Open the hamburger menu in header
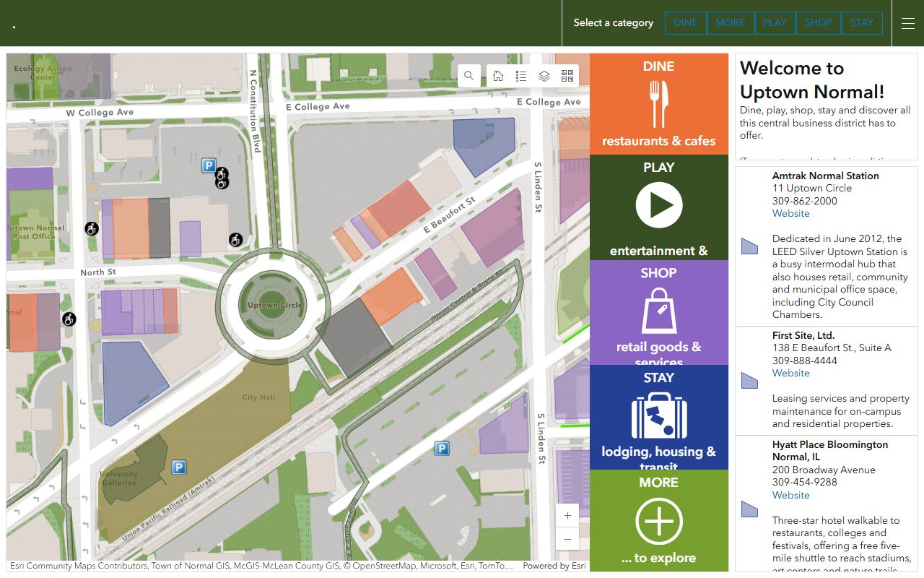Image resolution: width=924 pixels, height=578 pixels. point(908,23)
